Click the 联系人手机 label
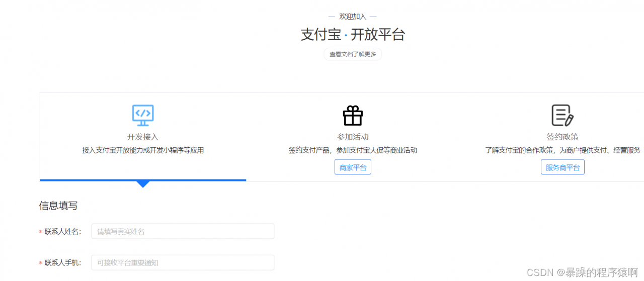Viewport: 644px width, 281px height. click(62, 263)
